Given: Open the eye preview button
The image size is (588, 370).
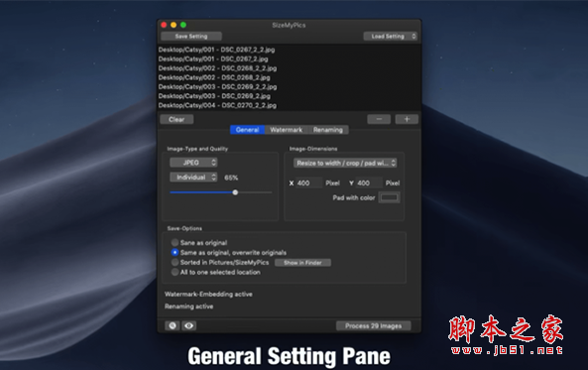Looking at the screenshot, I should tap(189, 325).
